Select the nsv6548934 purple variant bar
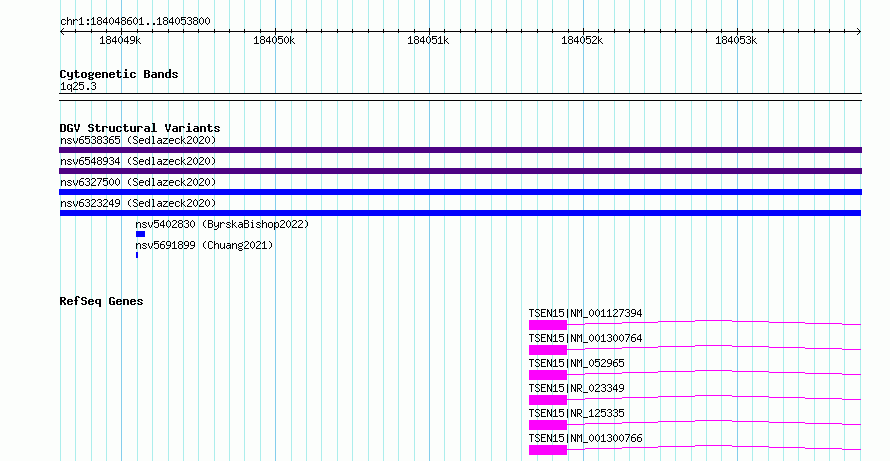Viewport: 890px width, 461px height. click(460, 171)
